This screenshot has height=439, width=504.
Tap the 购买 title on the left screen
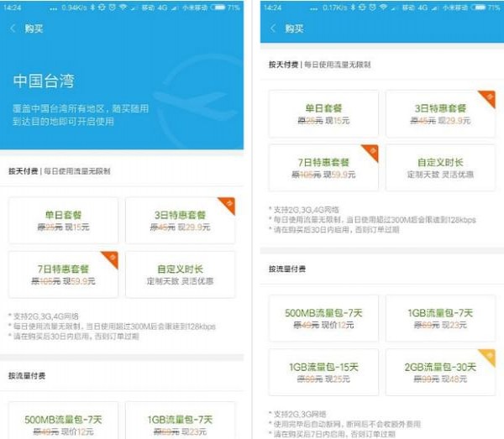coord(34,29)
